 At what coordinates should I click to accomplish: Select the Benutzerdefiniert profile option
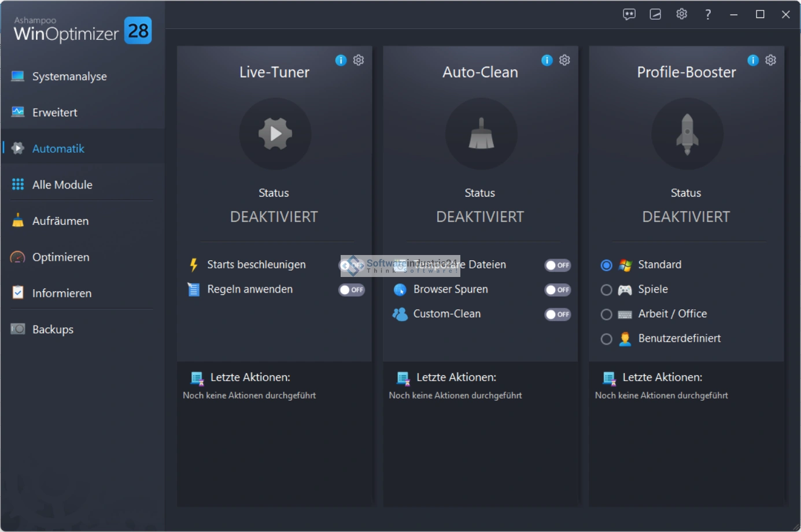(x=606, y=339)
